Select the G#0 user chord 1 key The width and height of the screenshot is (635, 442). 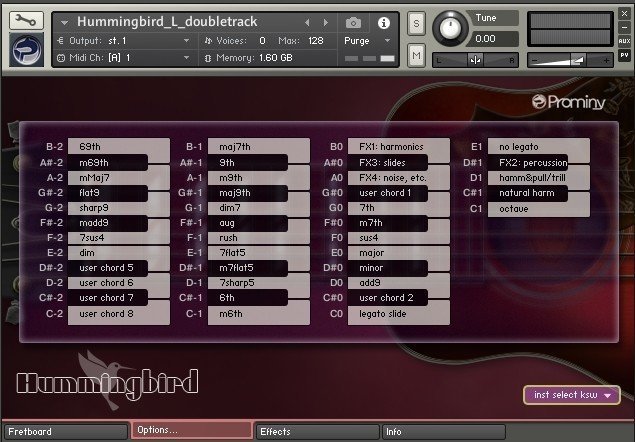click(x=388, y=193)
